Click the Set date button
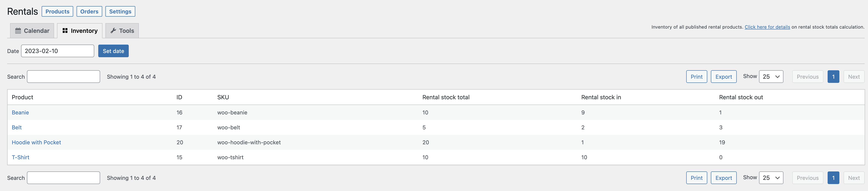This screenshot has width=868, height=191. pyautogui.click(x=113, y=51)
